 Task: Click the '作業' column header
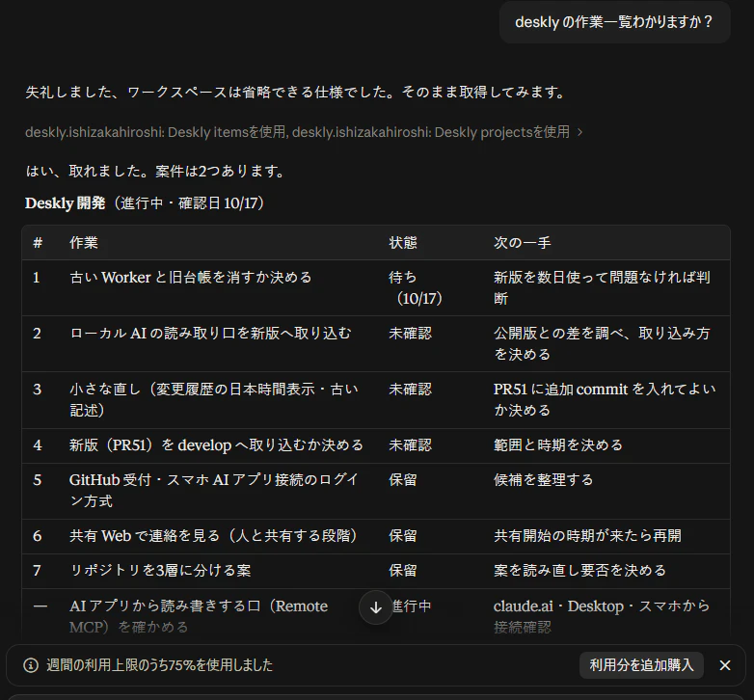[x=84, y=243]
